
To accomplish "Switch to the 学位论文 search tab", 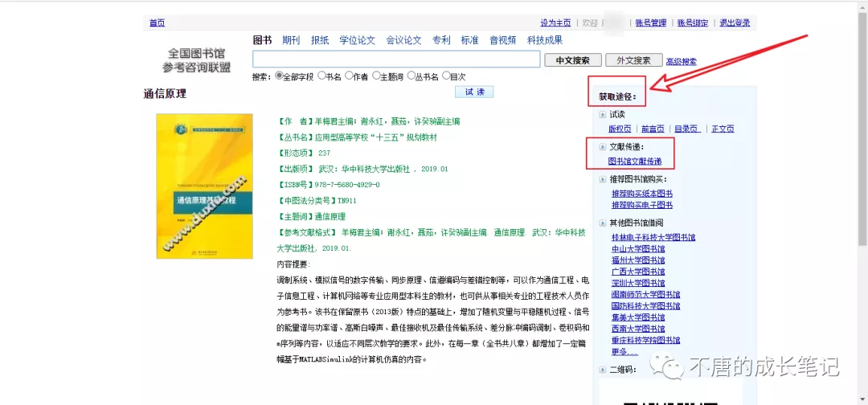I will point(358,40).
